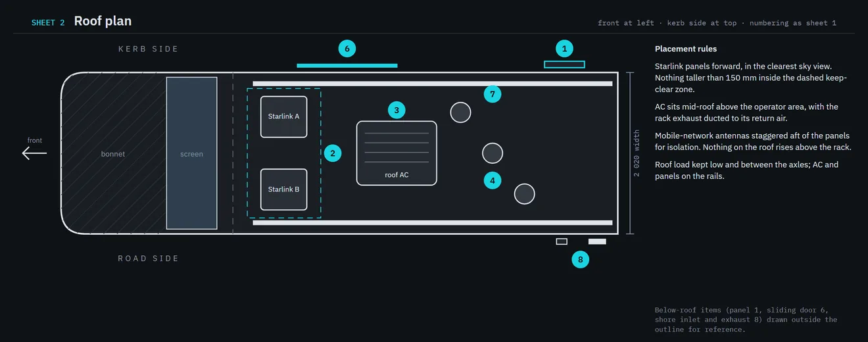Click the paragraph about Starlink panels forward
This screenshot has width=868, height=342.
tap(752, 78)
